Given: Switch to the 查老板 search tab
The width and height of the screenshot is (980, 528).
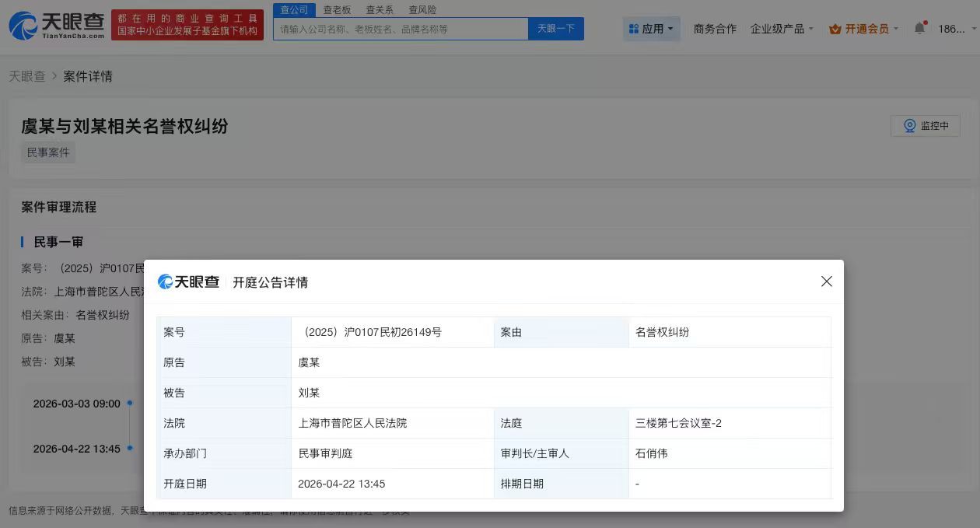Looking at the screenshot, I should [x=337, y=9].
